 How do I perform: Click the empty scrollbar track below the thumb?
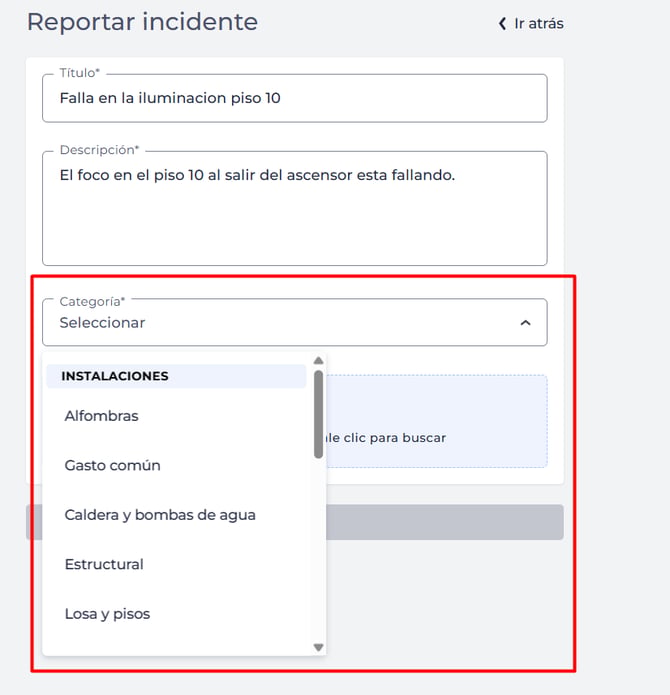318,550
